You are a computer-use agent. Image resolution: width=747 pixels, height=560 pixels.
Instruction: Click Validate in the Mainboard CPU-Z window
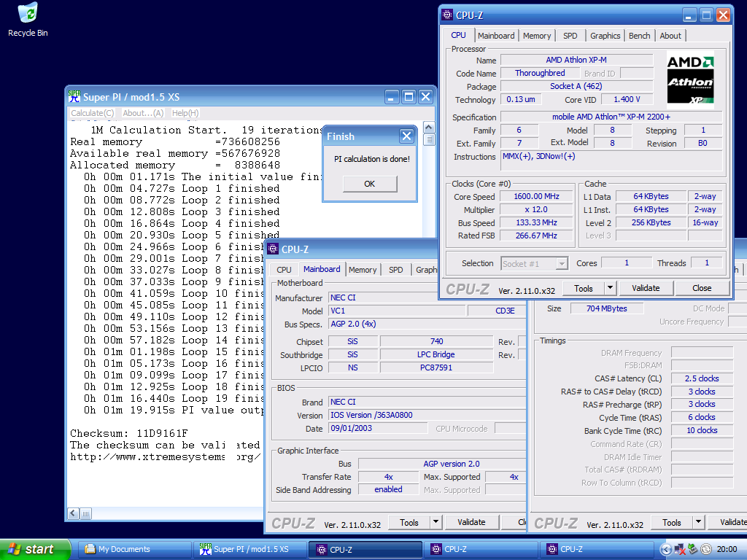click(472, 522)
